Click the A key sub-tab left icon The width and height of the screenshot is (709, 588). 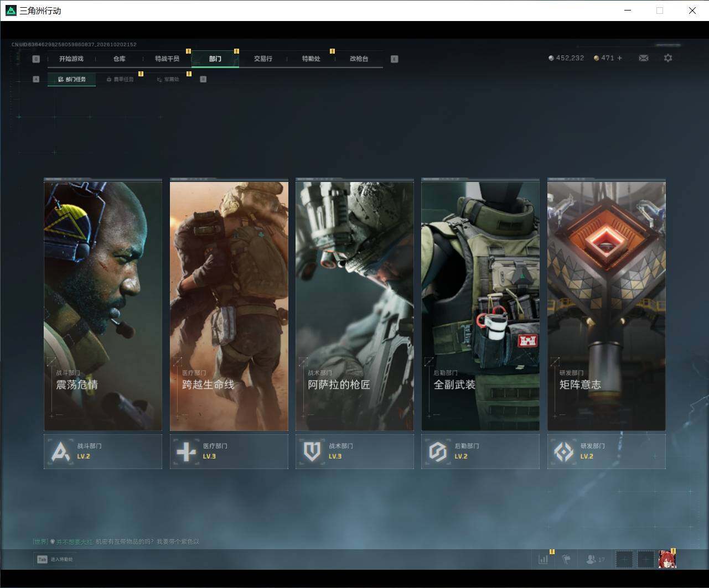36,79
